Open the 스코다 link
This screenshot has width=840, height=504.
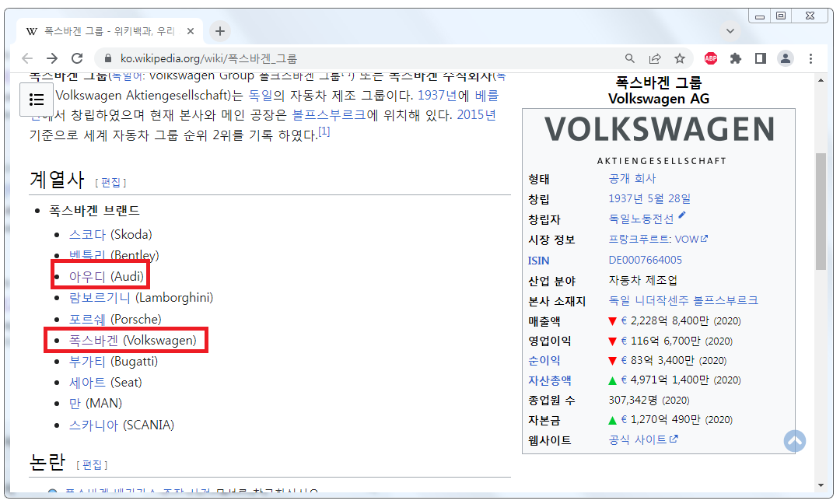point(87,235)
